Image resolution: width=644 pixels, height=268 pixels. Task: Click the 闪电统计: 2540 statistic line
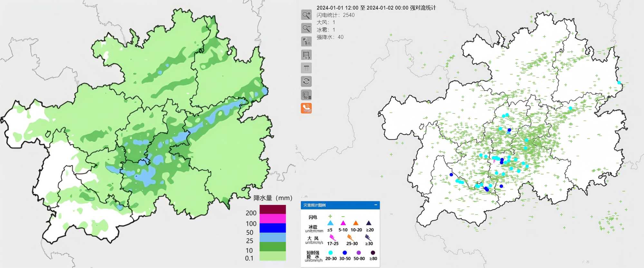(x=335, y=15)
